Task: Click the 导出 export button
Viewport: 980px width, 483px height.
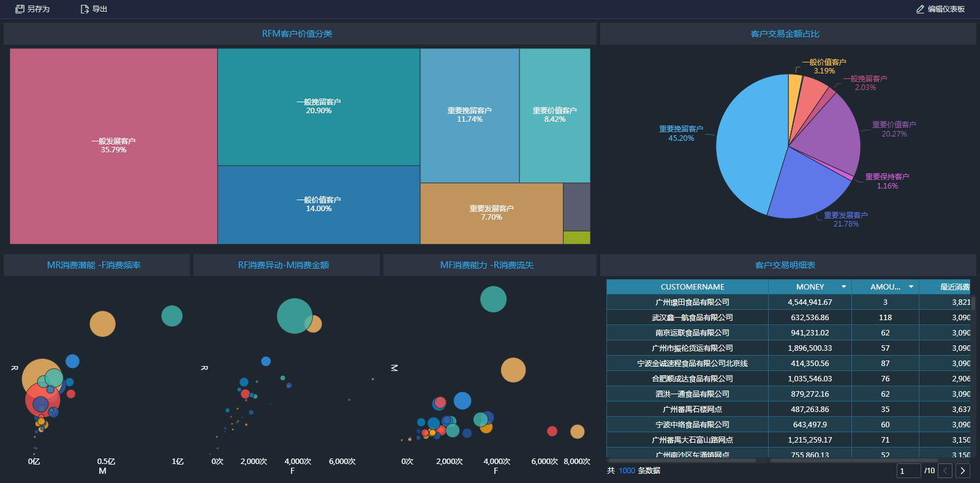Action: (x=94, y=9)
